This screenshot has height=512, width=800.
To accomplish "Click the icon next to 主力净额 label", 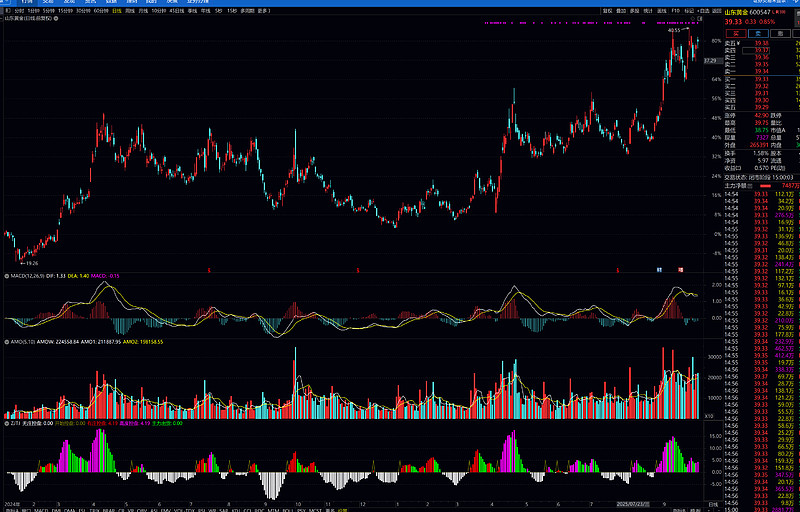I will pos(750,186).
